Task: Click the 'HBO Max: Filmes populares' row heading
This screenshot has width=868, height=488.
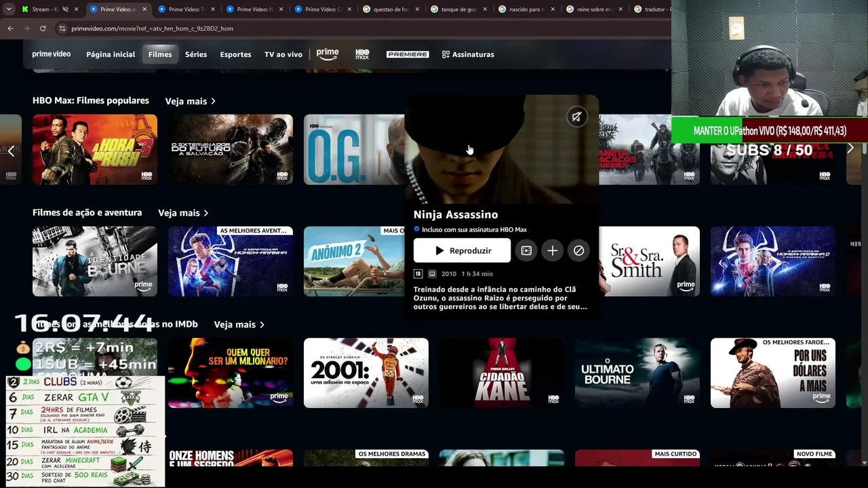Action: (91, 100)
